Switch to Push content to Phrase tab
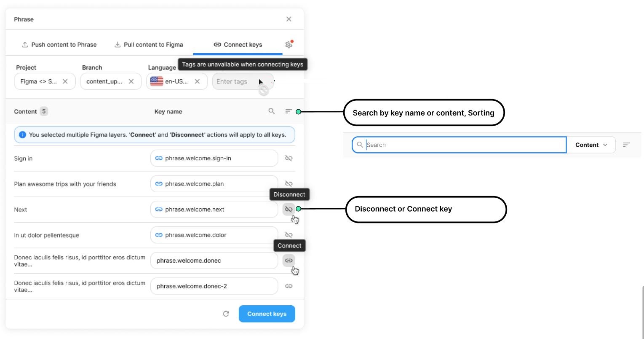The width and height of the screenshot is (644, 339). (x=59, y=44)
